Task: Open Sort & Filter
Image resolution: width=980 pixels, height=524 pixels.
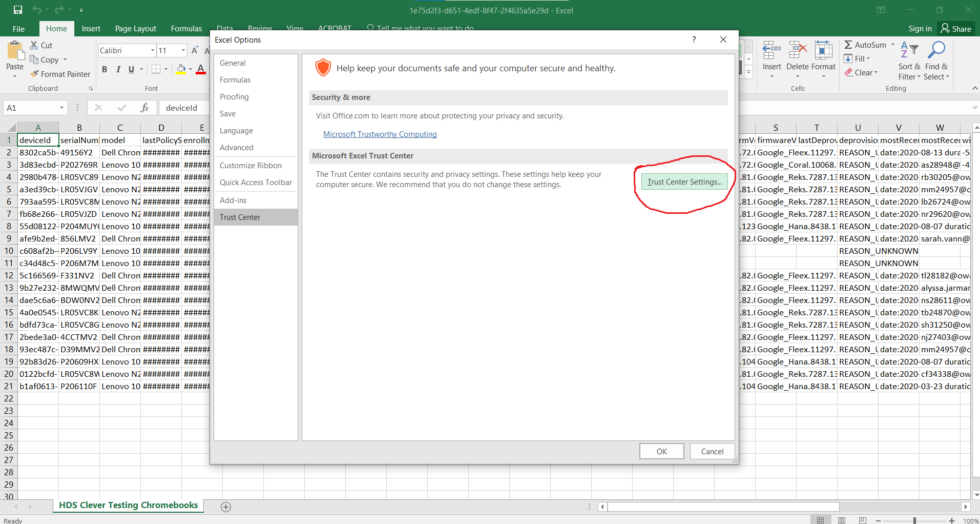Action: click(x=909, y=60)
